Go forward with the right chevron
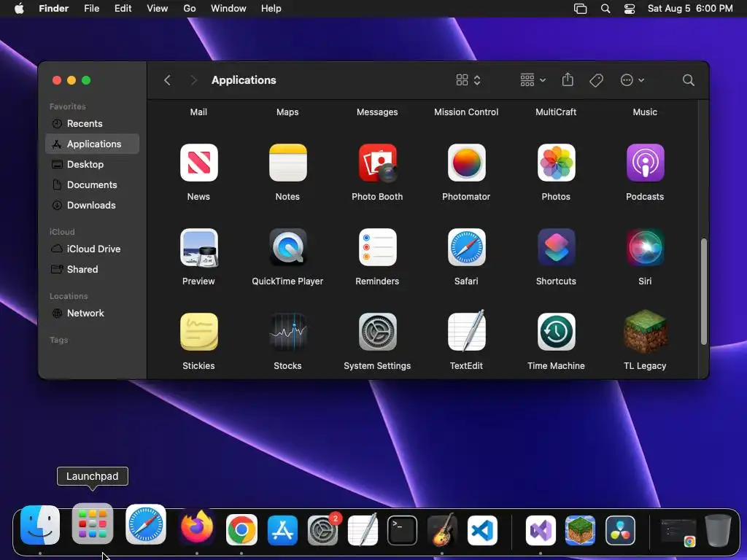 point(193,80)
